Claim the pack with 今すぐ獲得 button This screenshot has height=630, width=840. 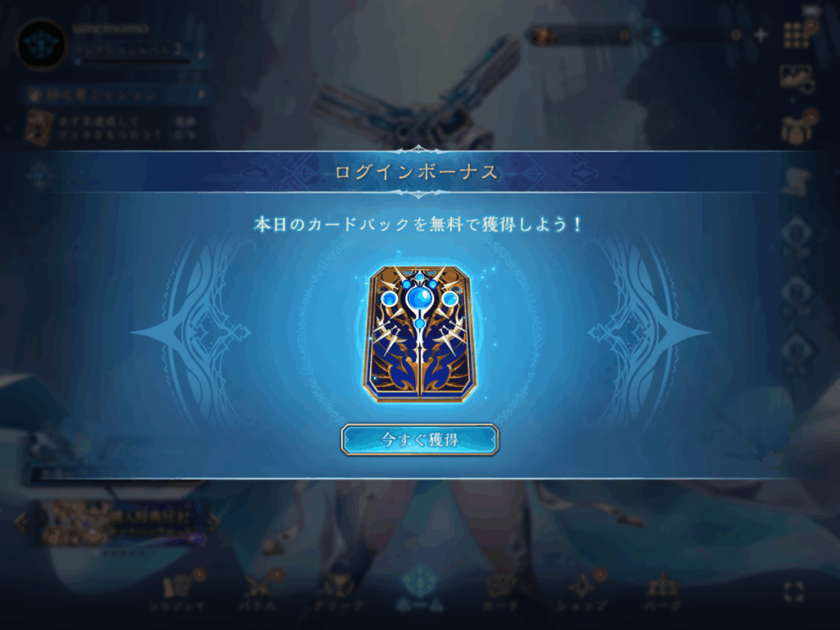(419, 440)
